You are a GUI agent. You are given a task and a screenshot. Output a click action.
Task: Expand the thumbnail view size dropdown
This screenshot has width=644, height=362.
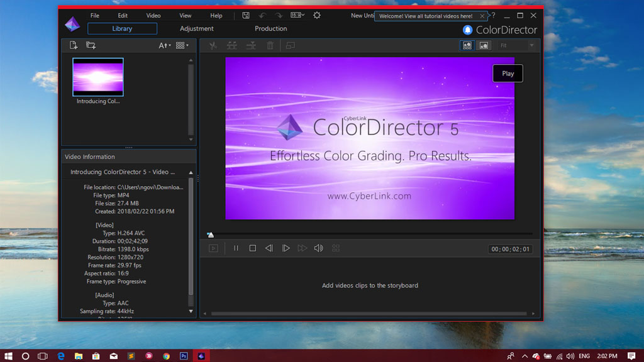tap(182, 45)
